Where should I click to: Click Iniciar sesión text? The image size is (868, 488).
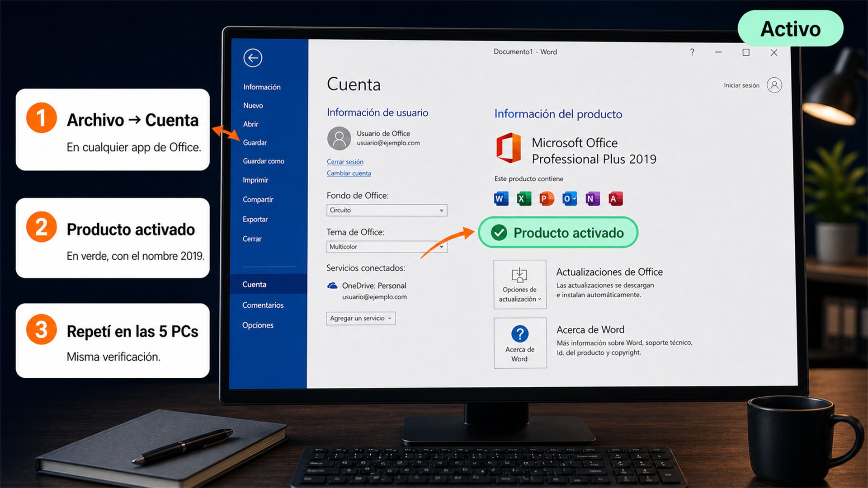(x=741, y=85)
